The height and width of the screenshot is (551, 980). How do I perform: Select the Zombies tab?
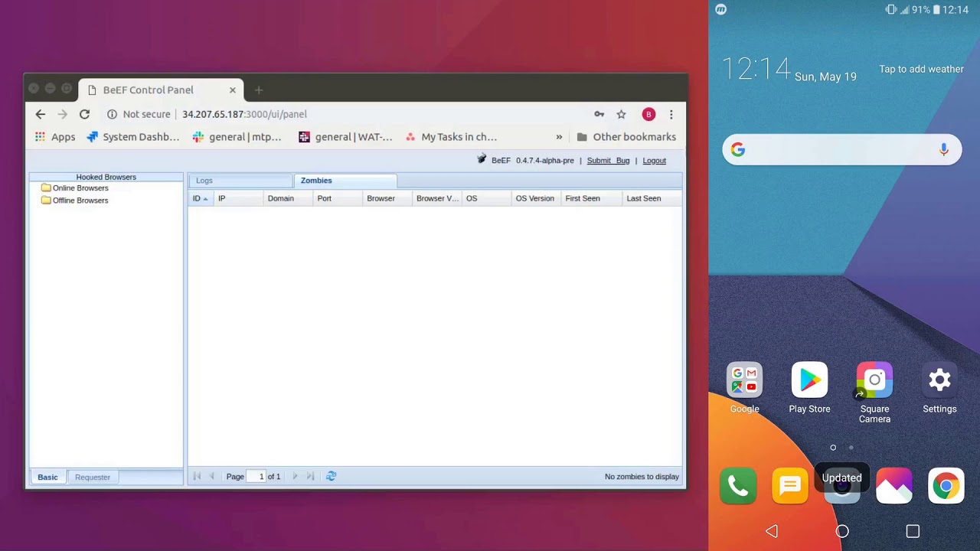tap(345, 181)
